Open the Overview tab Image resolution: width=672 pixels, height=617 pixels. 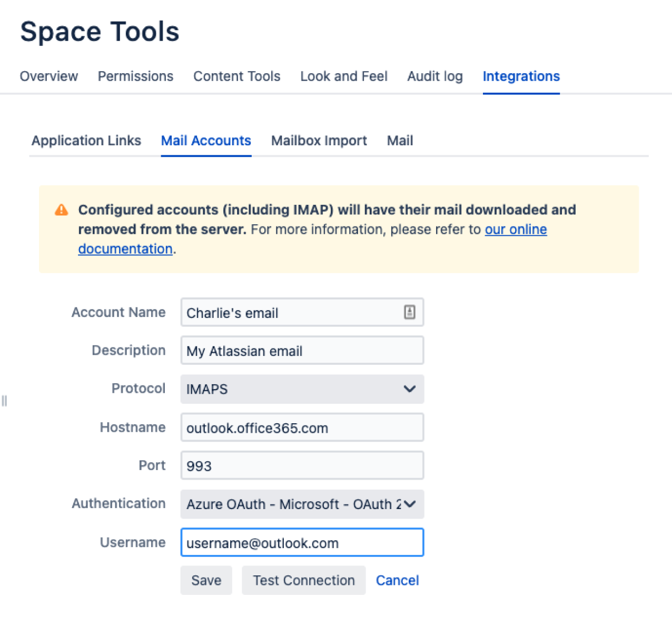point(49,76)
